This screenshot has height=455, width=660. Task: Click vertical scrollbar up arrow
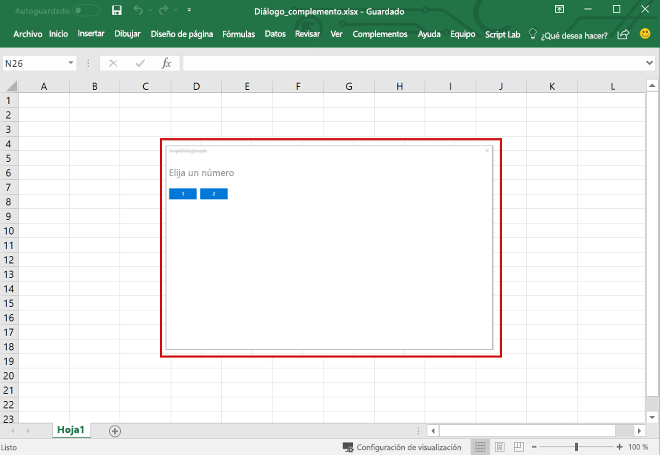pos(652,85)
